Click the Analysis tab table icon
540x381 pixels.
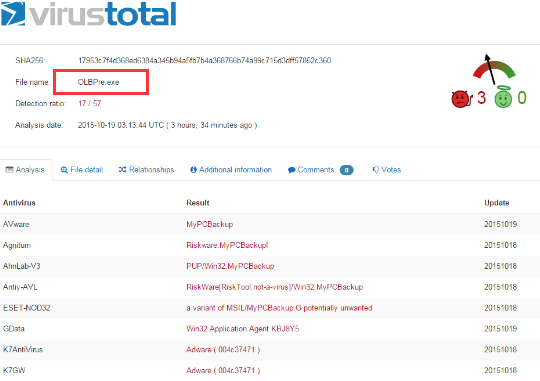tap(9, 169)
